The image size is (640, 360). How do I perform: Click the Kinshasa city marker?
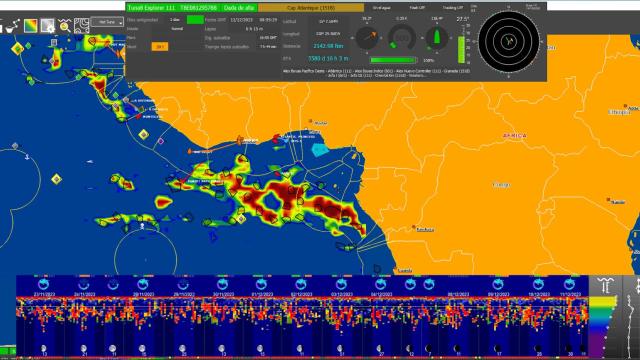pyautogui.click(x=414, y=227)
